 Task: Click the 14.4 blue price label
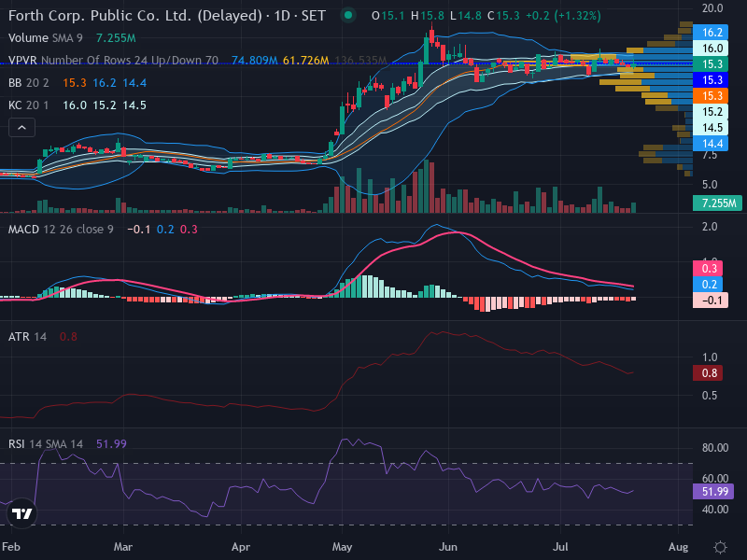[x=711, y=144]
